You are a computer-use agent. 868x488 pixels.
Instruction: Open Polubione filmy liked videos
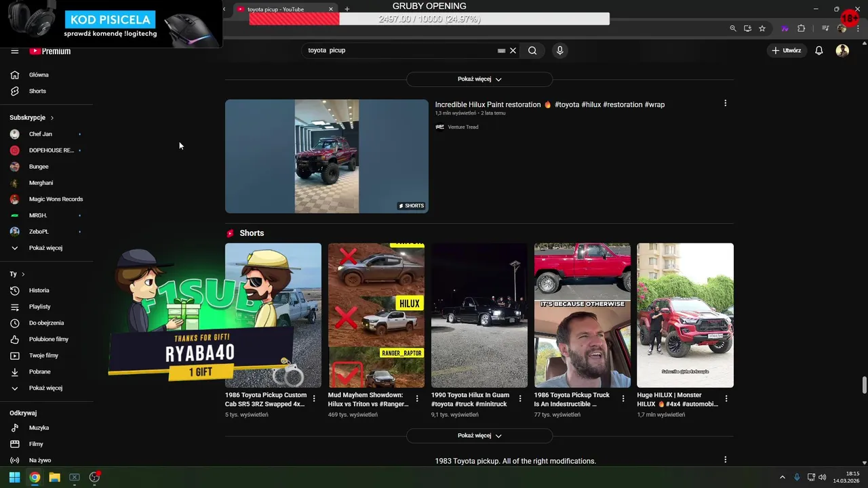(47, 339)
